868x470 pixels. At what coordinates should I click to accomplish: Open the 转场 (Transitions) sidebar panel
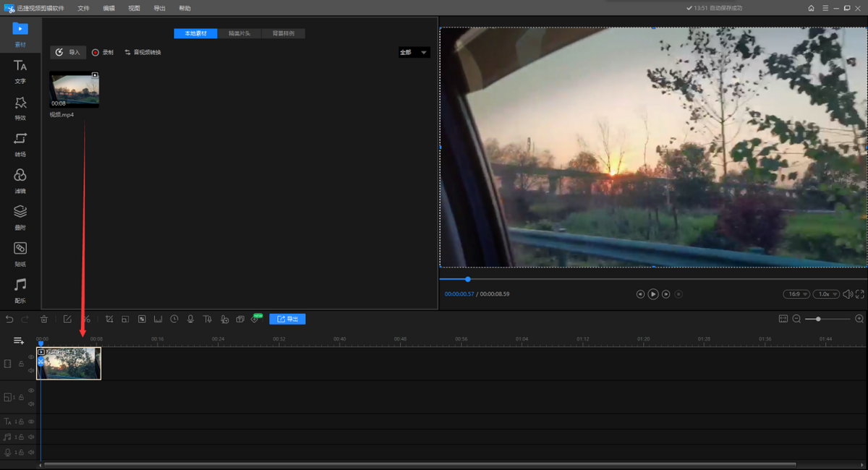point(20,144)
